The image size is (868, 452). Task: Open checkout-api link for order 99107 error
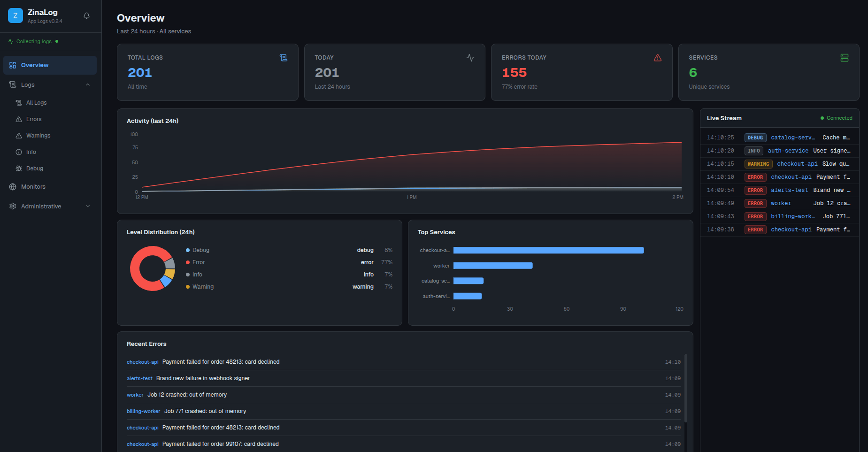143,444
